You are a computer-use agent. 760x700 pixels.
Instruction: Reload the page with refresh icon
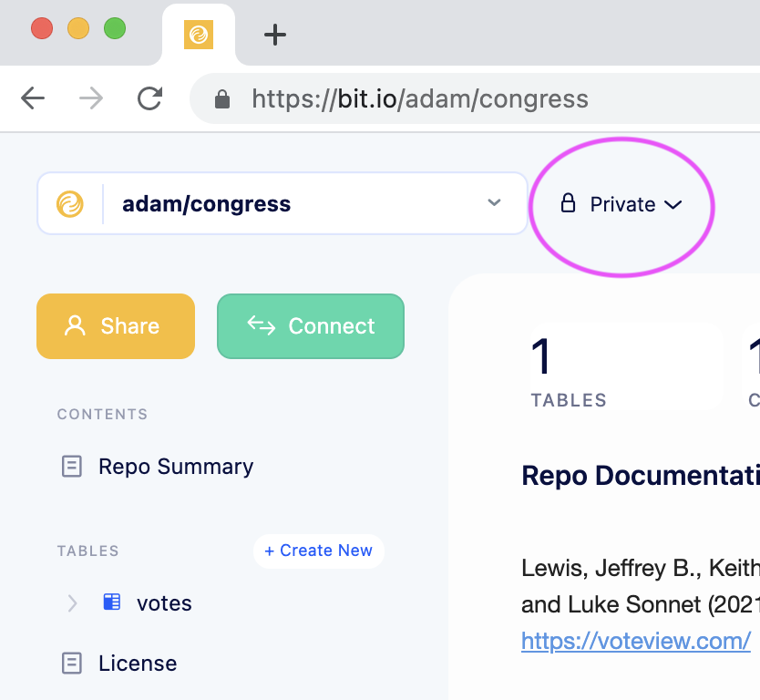(149, 98)
